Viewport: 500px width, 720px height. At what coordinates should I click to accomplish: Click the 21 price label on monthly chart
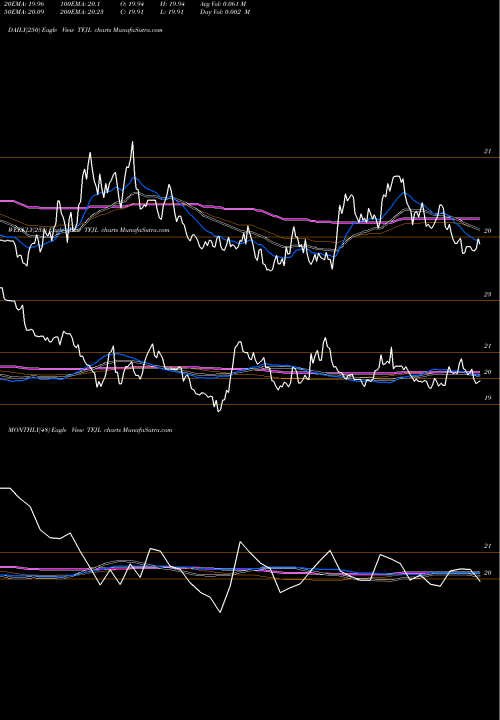(x=488, y=546)
